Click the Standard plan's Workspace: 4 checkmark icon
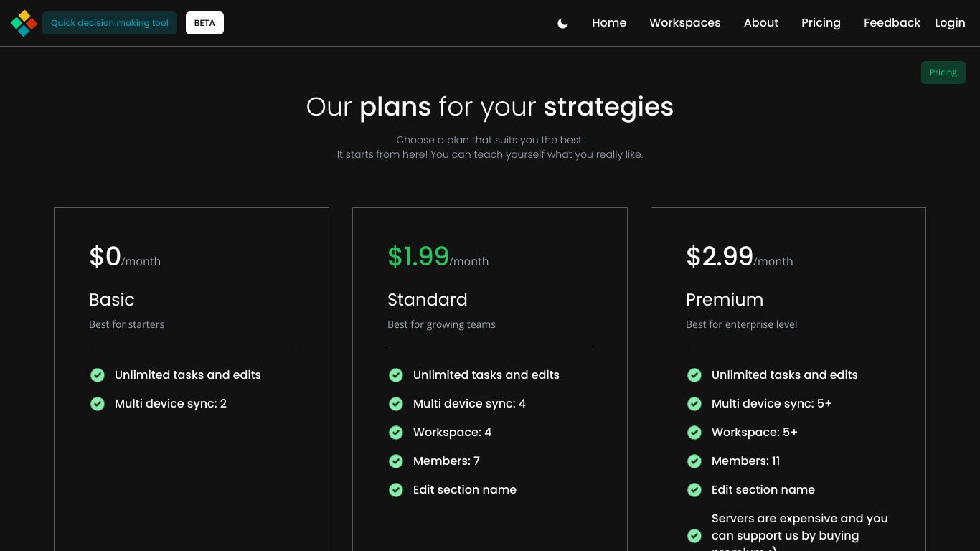This screenshot has height=551, width=980. coord(396,433)
